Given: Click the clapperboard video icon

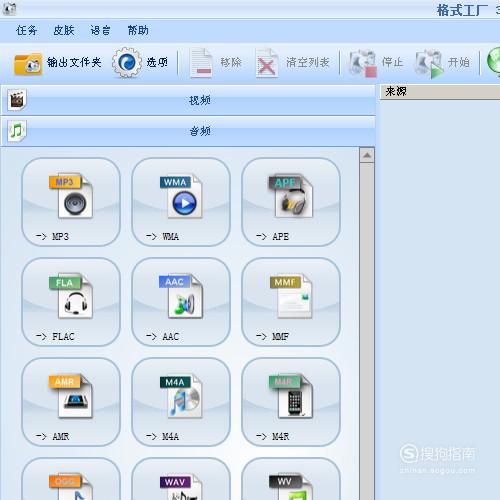Looking at the screenshot, I should (17, 100).
